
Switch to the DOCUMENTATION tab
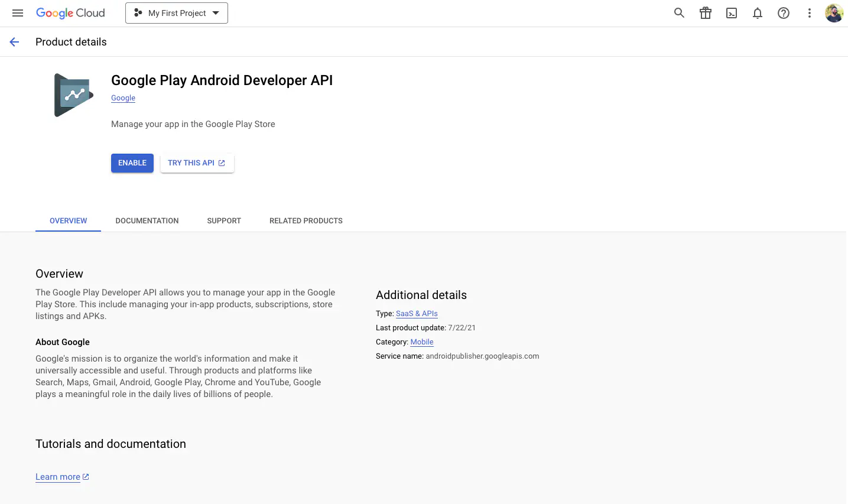coord(147,221)
